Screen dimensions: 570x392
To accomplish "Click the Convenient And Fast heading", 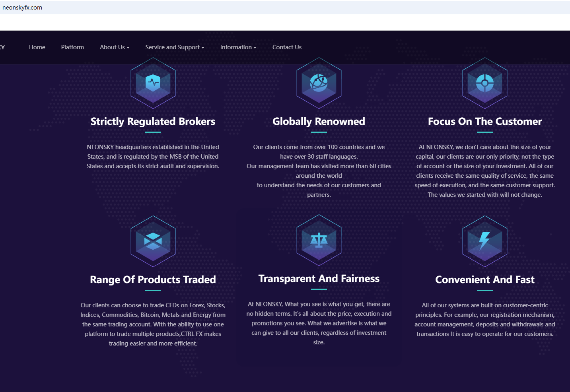I will coord(485,279).
